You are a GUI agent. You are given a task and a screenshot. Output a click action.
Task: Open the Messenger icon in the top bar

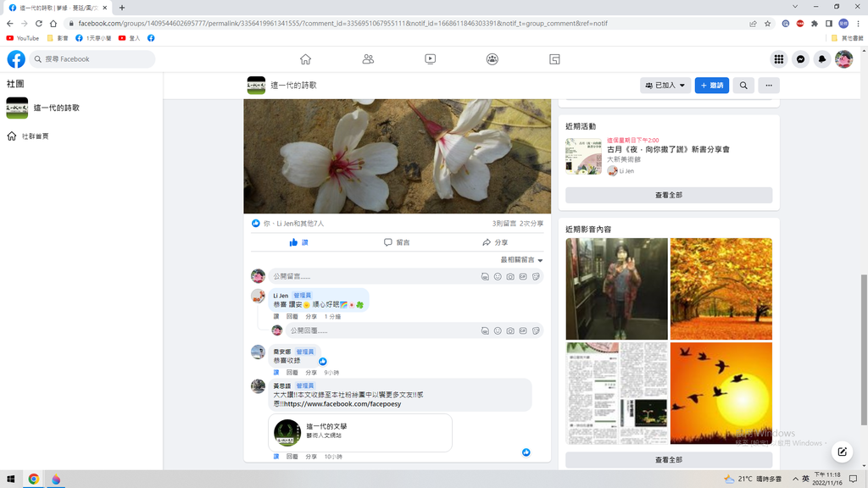tap(800, 59)
